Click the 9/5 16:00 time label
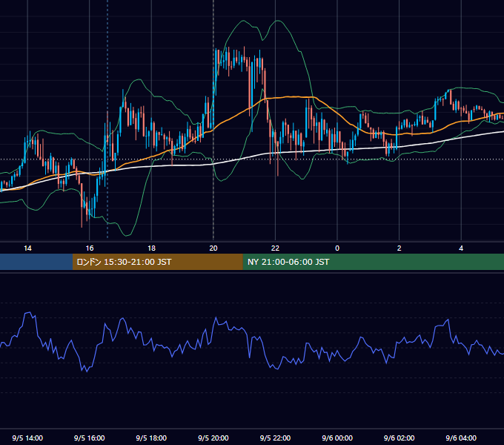 [x=90, y=438]
